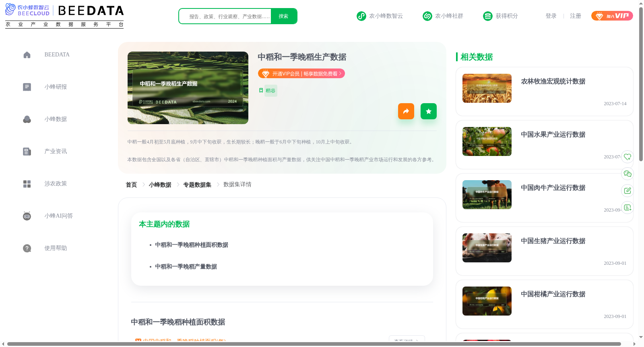Click the BEEDATA home icon in sidebar

pos(27,55)
